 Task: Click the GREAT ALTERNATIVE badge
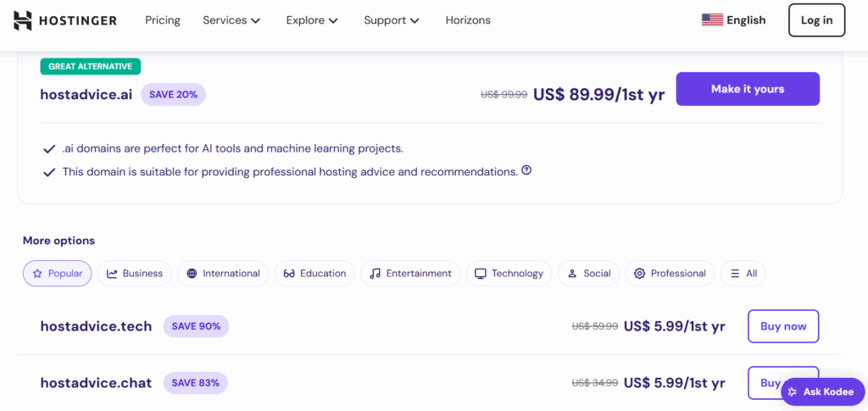coord(90,66)
